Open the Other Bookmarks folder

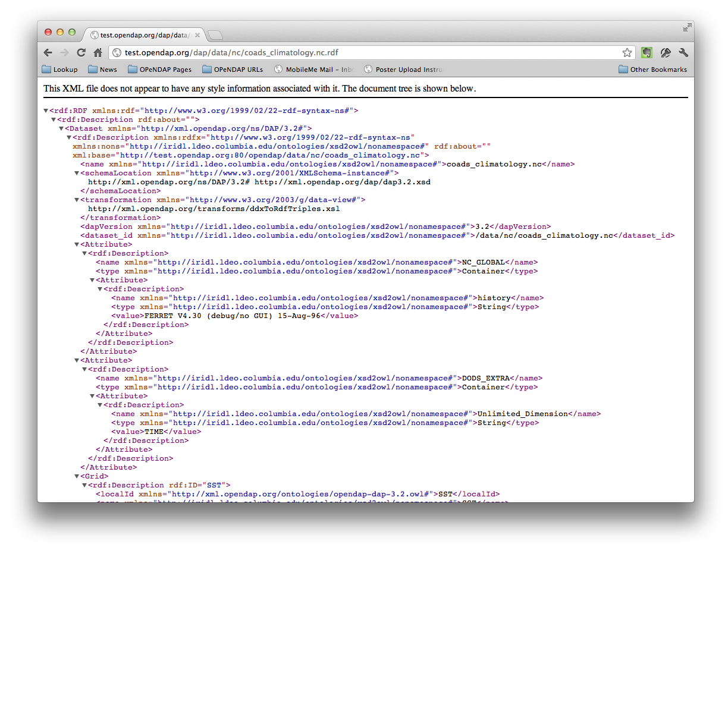click(652, 70)
